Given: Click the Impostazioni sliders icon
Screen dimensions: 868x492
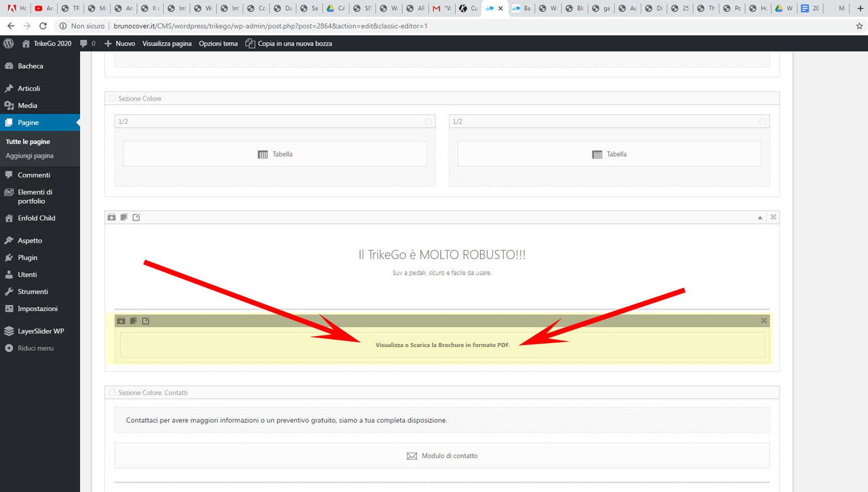Looking at the screenshot, I should point(9,308).
